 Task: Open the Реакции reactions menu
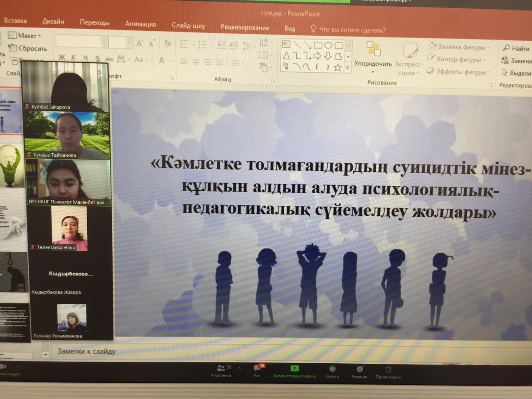360,370
